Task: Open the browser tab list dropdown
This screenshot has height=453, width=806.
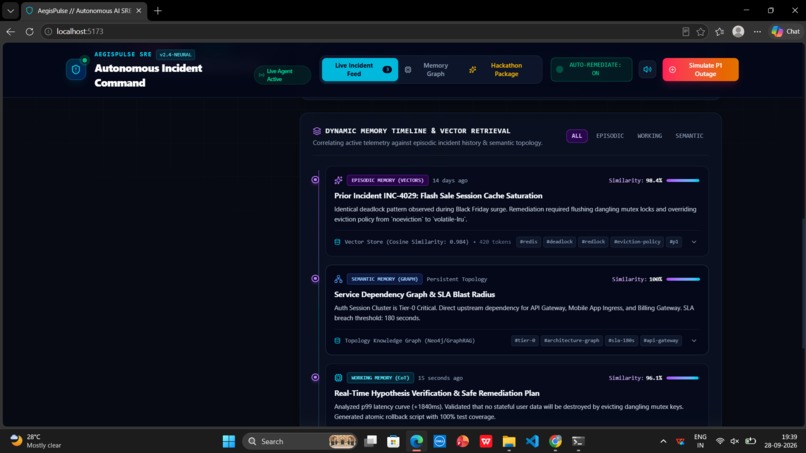Action: coord(10,10)
